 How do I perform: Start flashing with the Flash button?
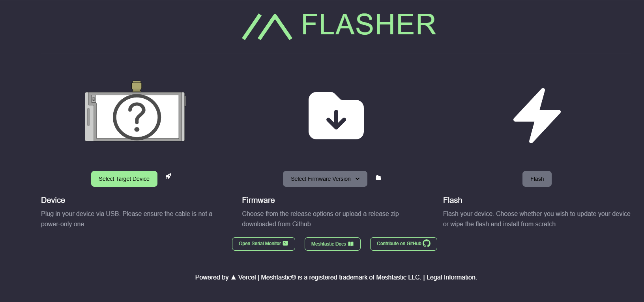coord(537,179)
